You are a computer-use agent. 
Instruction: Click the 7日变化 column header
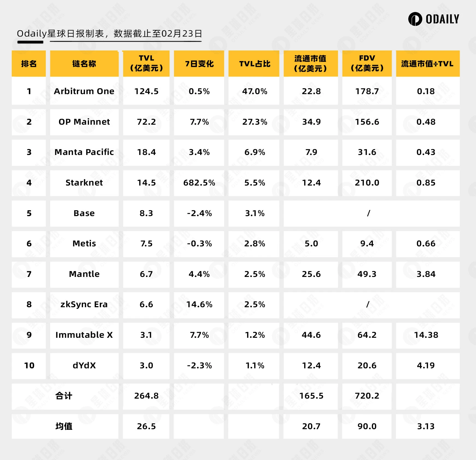[x=199, y=64]
